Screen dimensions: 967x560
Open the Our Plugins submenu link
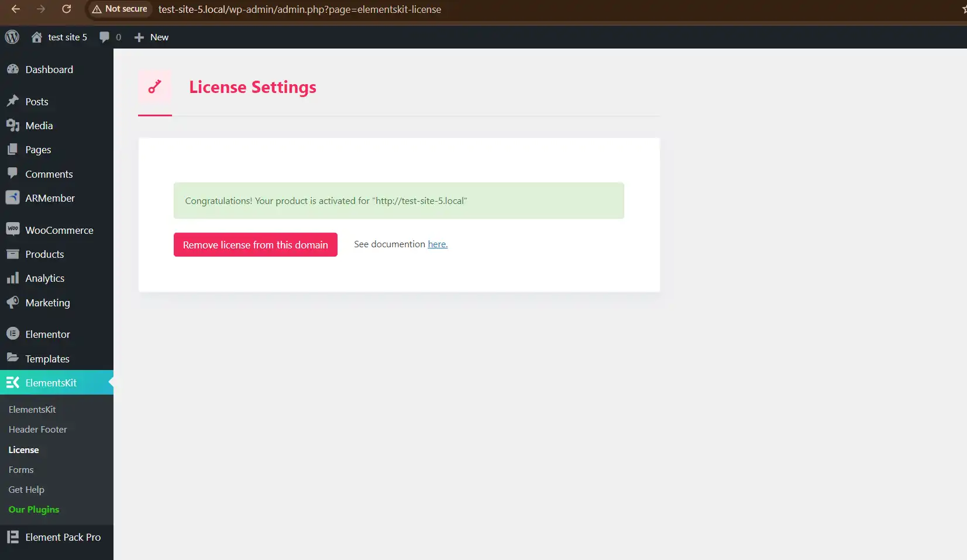tap(34, 510)
